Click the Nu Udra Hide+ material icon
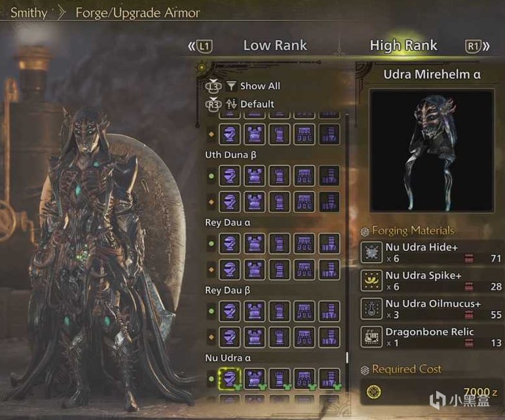 click(371, 252)
